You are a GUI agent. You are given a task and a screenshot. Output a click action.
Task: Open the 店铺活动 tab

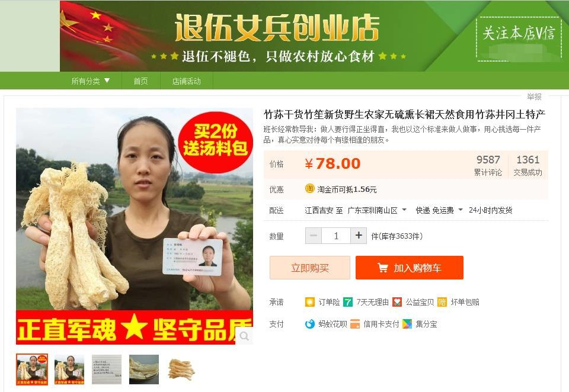tap(186, 81)
